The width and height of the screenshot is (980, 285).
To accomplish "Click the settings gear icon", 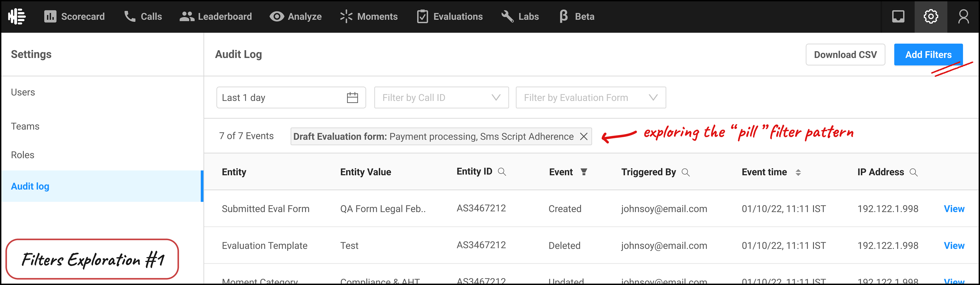I will click(930, 16).
